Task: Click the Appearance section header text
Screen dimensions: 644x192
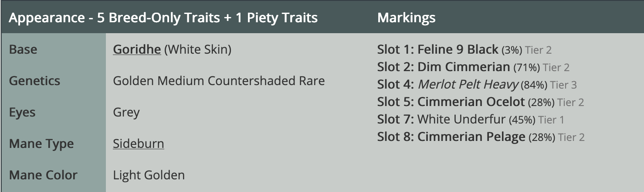Action: click(163, 18)
